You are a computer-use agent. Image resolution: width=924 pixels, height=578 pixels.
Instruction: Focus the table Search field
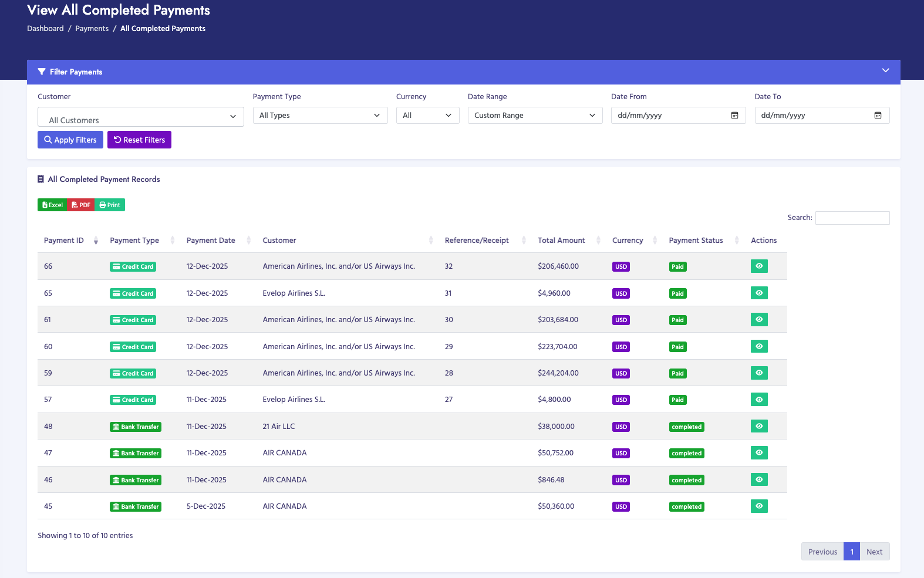click(x=852, y=218)
